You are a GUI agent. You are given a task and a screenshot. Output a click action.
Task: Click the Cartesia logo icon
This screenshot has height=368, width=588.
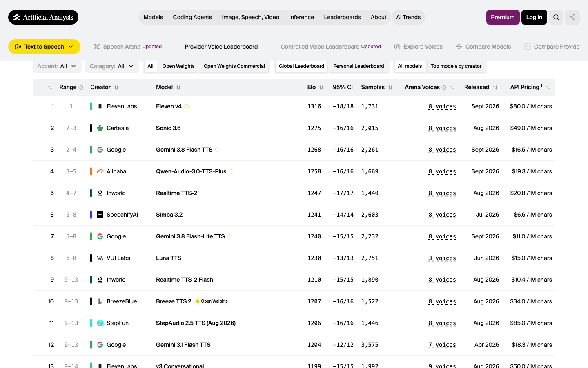100,128
